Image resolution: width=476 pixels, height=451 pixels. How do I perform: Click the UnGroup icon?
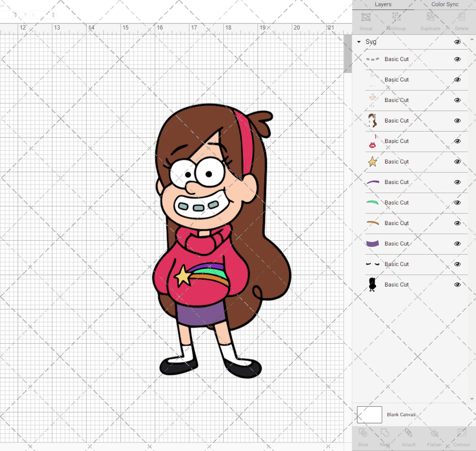click(396, 20)
